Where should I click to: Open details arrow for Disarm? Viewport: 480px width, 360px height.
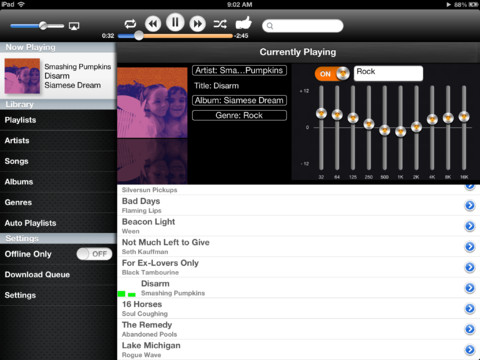coord(470,288)
